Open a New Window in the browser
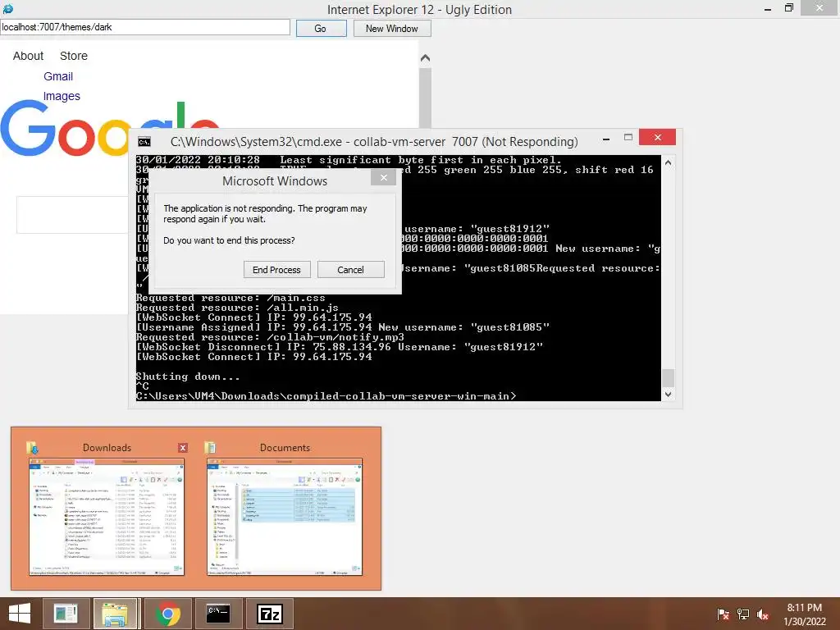Screen dimensions: 840x630 [391, 29]
